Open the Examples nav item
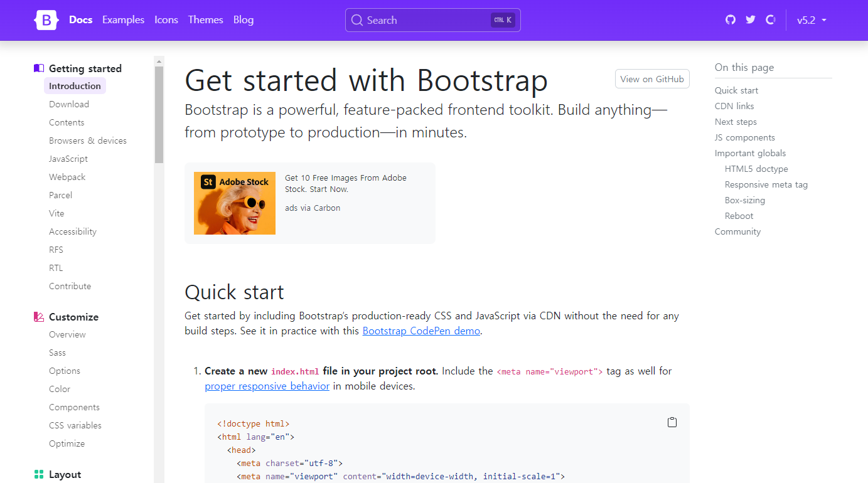The image size is (868, 483). (x=124, y=20)
